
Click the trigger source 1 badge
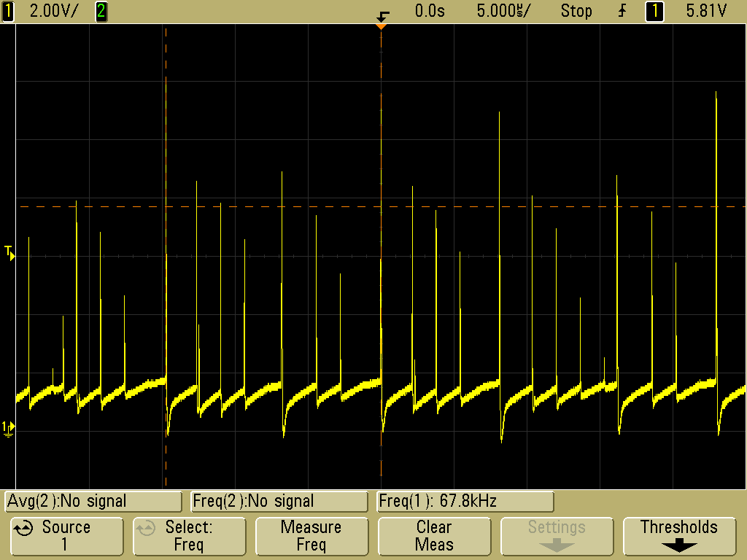coord(654,11)
